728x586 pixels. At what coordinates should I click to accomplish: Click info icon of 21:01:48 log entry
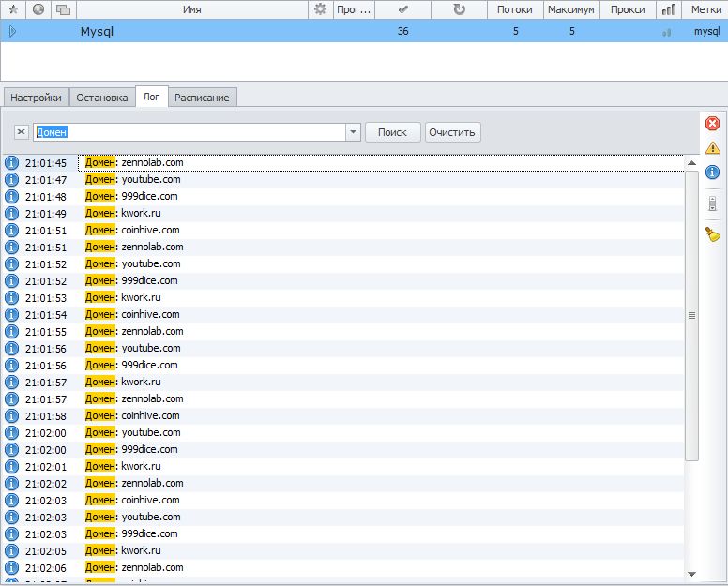click(x=11, y=197)
